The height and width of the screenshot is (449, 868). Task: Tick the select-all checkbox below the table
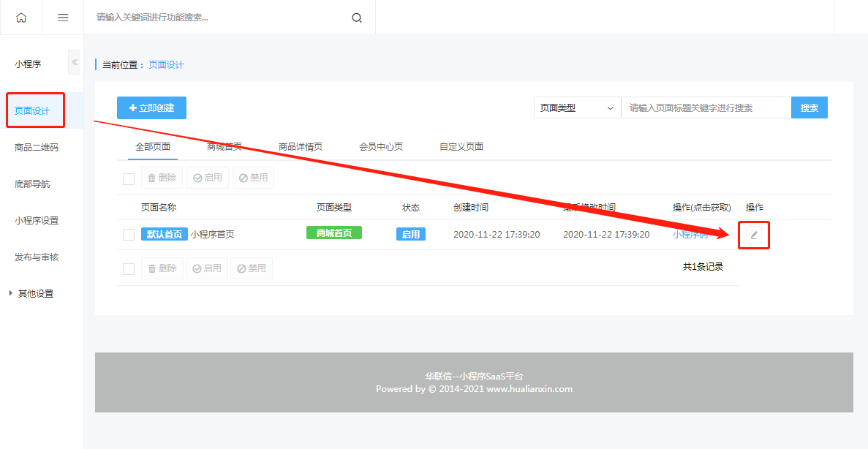coord(129,269)
